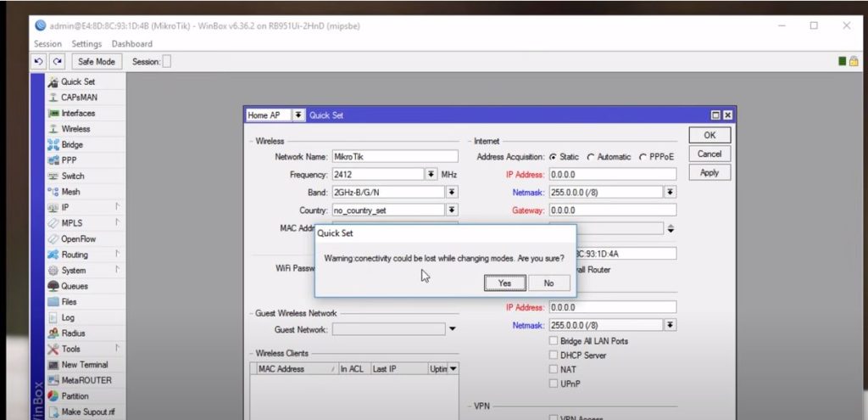Image resolution: width=868 pixels, height=420 pixels.
Task: Click the Last IP column header
Action: click(x=398, y=369)
